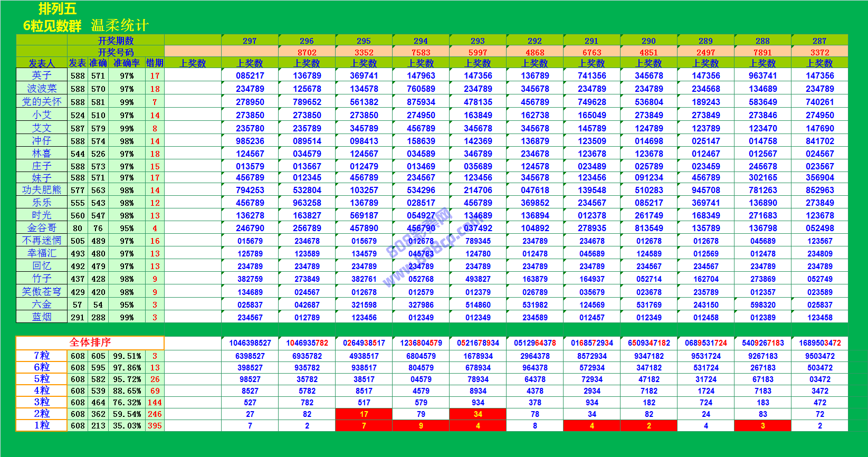This screenshot has width=868, height=457.
Task: Select period 297 column header
Action: [x=250, y=41]
